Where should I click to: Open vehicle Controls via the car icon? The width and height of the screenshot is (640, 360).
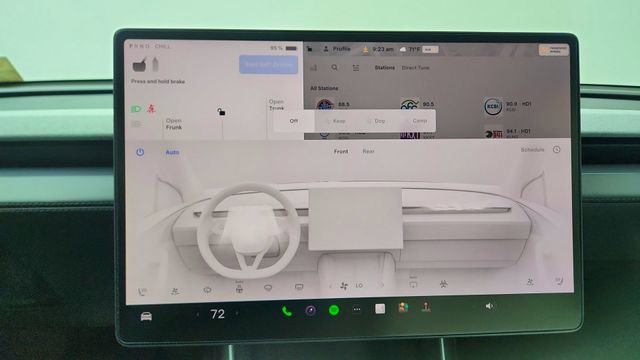146,316
